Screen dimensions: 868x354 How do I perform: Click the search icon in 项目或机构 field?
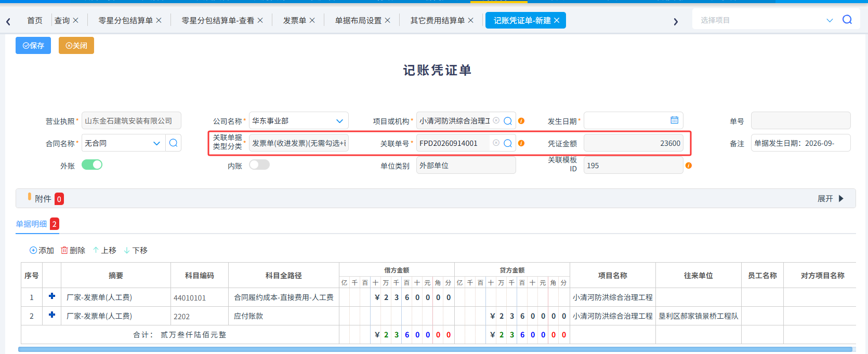coord(508,120)
